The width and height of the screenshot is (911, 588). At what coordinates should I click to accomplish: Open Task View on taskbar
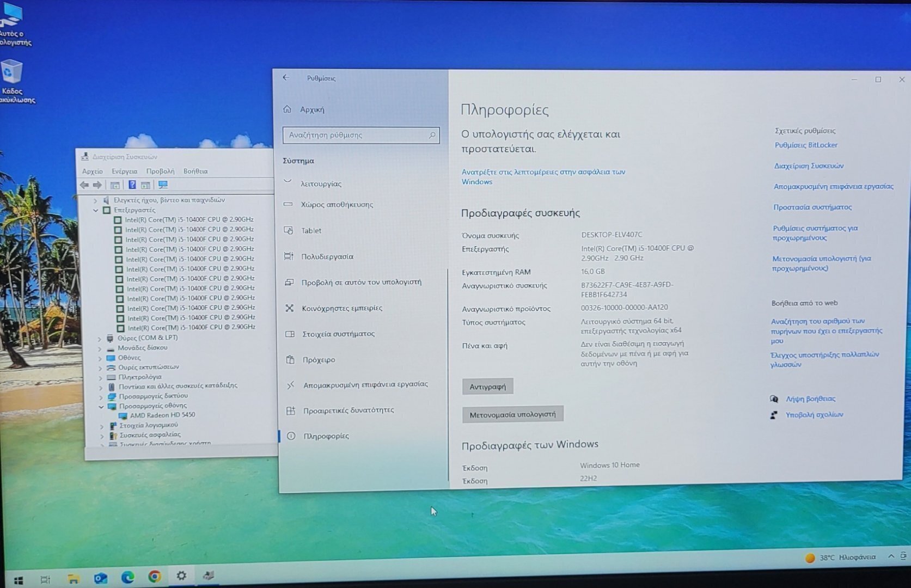[x=45, y=580]
